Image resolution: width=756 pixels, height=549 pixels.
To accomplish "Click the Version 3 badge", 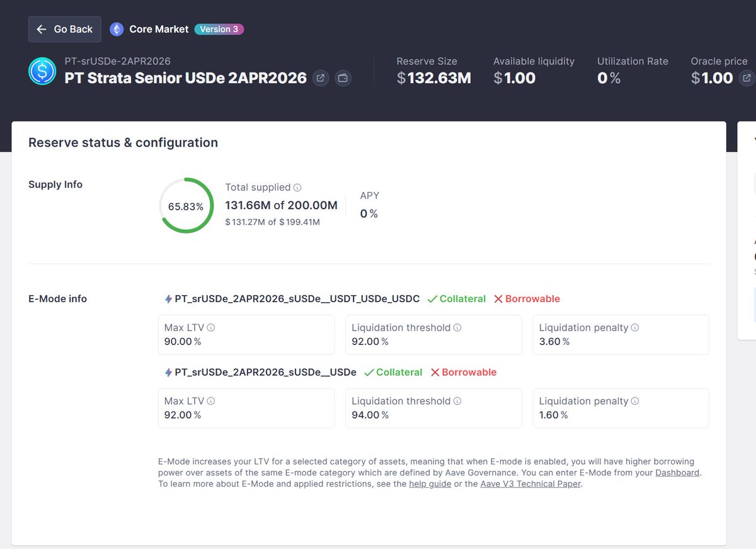I will click(219, 29).
